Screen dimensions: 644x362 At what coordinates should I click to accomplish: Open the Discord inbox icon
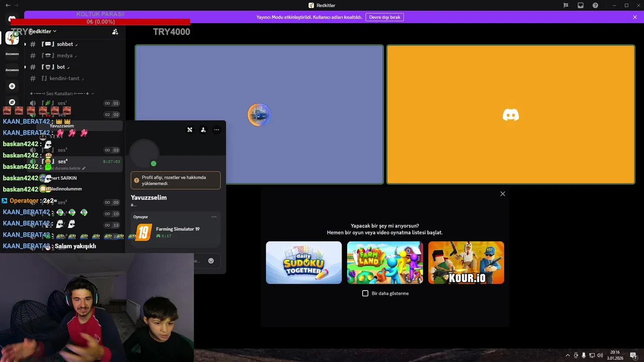tap(581, 5)
